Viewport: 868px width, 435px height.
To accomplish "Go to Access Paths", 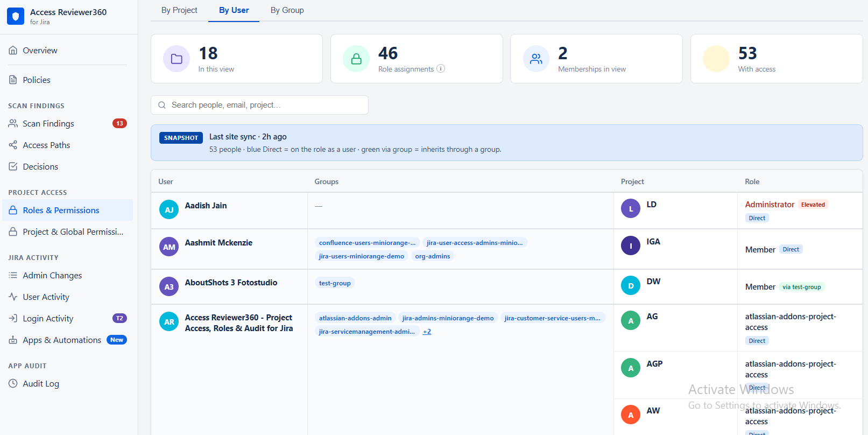I will click(x=67, y=145).
